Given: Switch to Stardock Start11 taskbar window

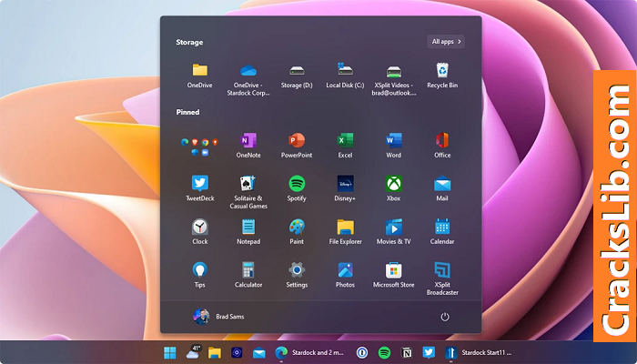Looking at the screenshot, I should pyautogui.click(x=478, y=353).
